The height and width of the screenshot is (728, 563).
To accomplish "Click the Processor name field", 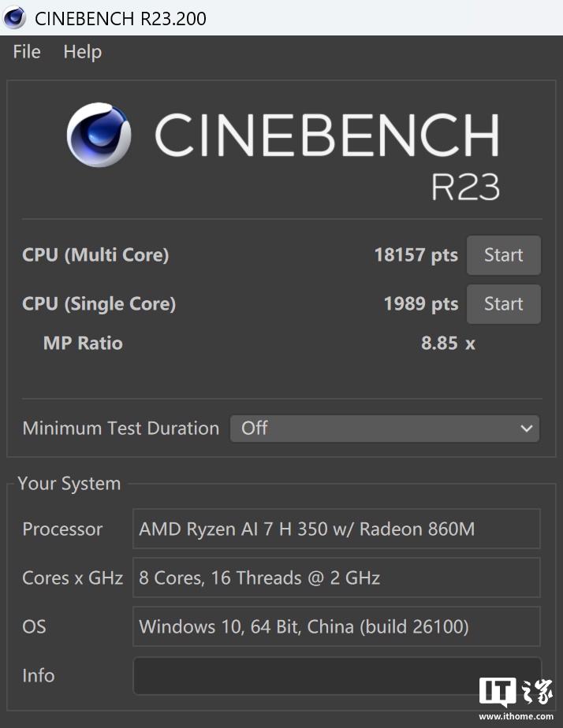I will [336, 529].
